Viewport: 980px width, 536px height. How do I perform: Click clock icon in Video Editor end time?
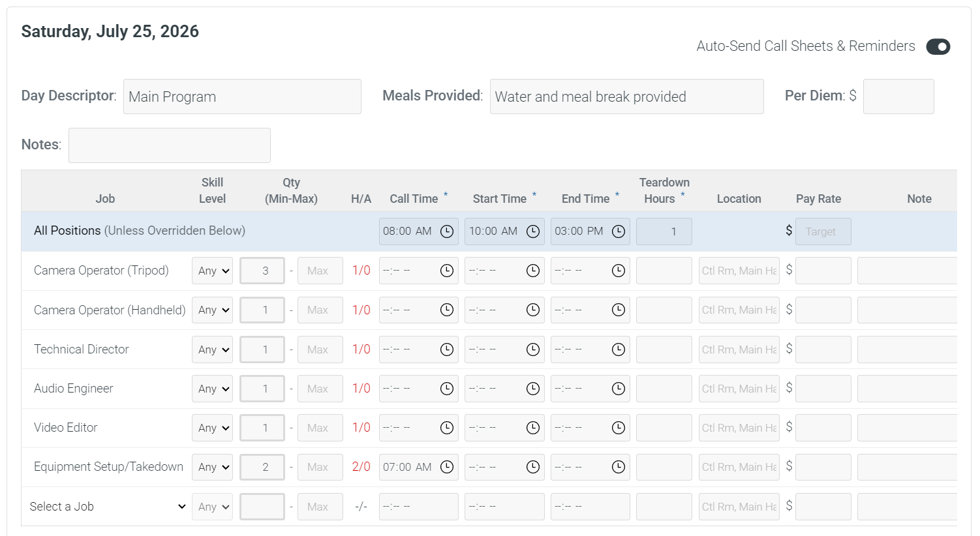click(619, 428)
